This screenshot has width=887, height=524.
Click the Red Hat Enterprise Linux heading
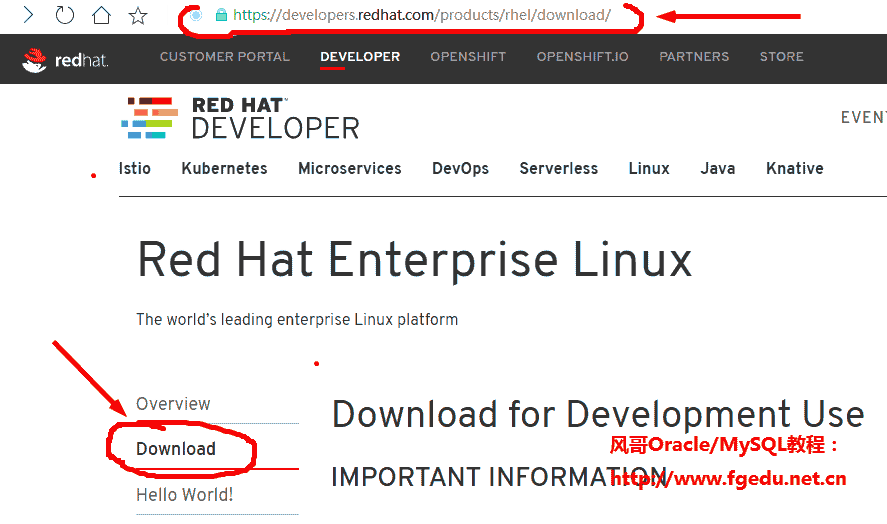(415, 260)
